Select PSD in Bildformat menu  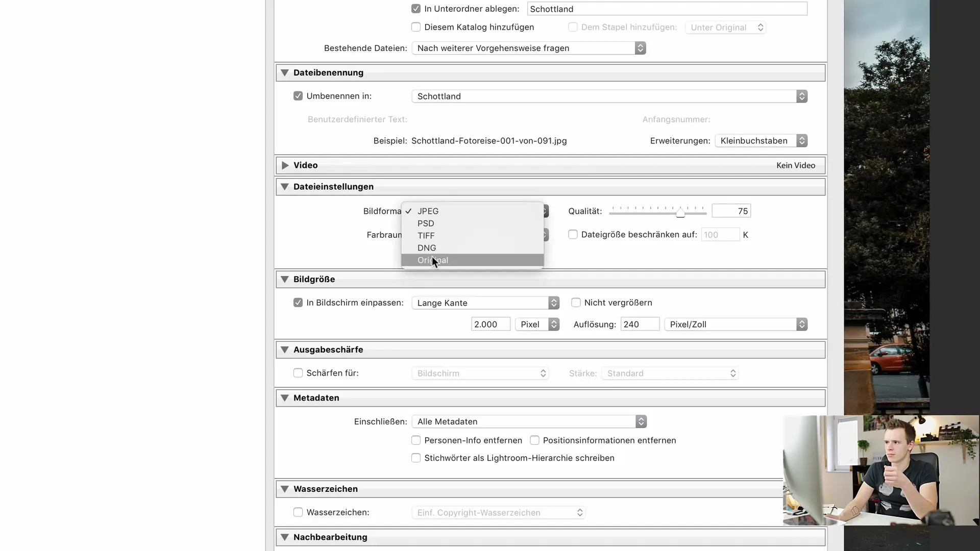(x=473, y=223)
